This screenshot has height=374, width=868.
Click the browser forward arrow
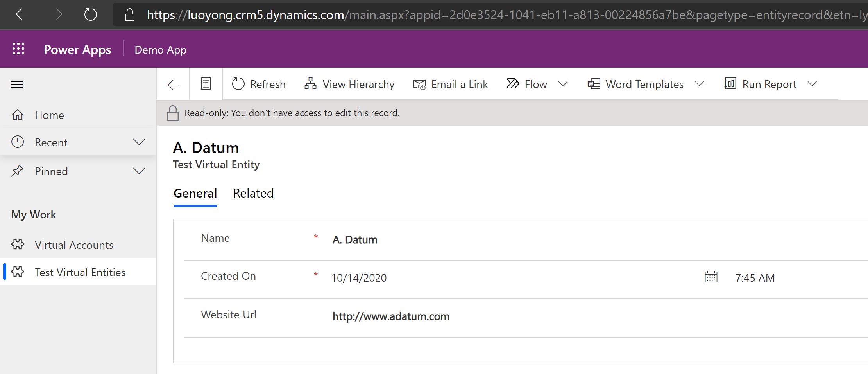point(56,15)
